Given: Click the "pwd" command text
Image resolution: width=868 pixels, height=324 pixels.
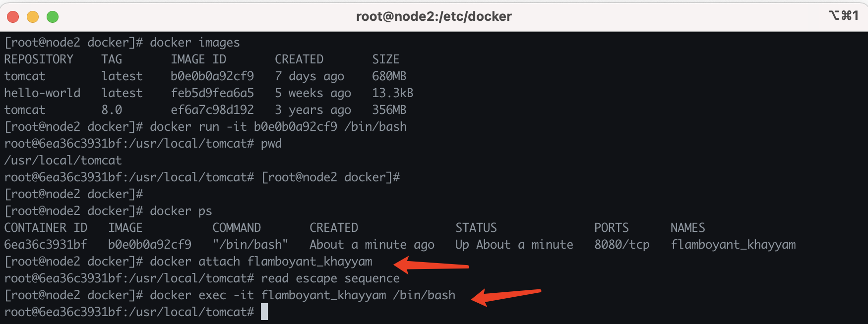Looking at the screenshot, I should (x=271, y=144).
